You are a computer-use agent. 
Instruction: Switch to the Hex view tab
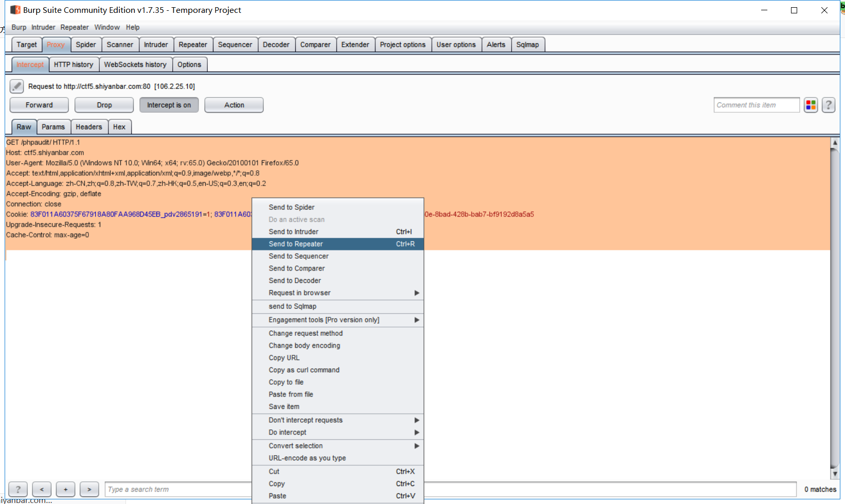click(x=119, y=127)
